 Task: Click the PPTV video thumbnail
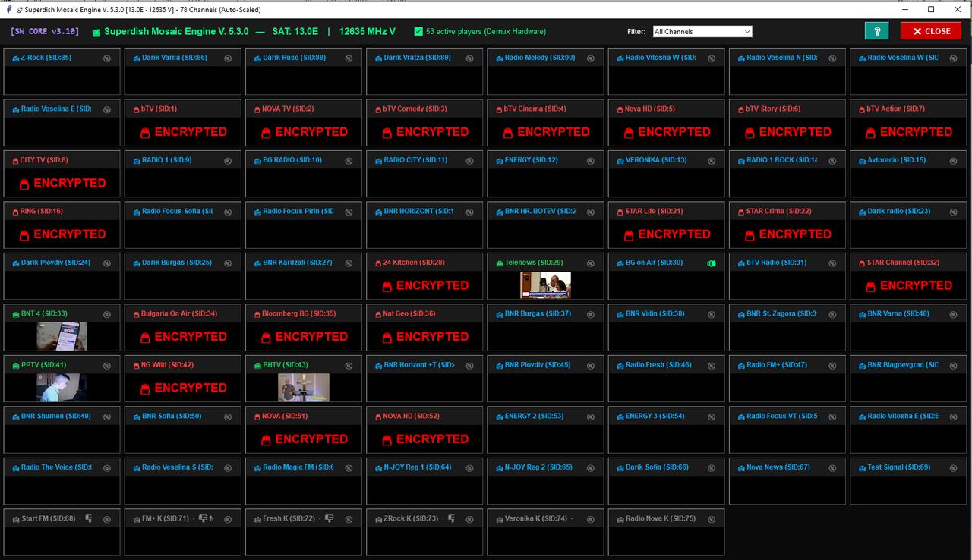pyautogui.click(x=62, y=387)
